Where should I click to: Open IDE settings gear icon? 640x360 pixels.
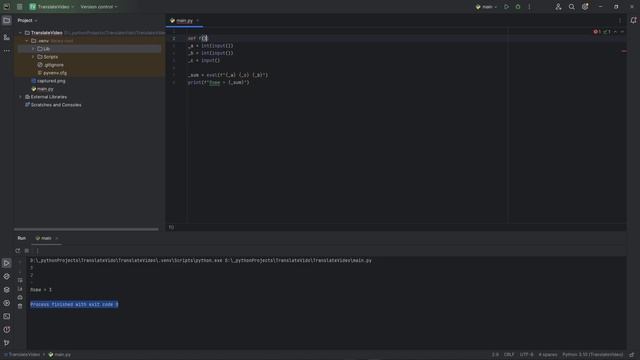point(585,7)
